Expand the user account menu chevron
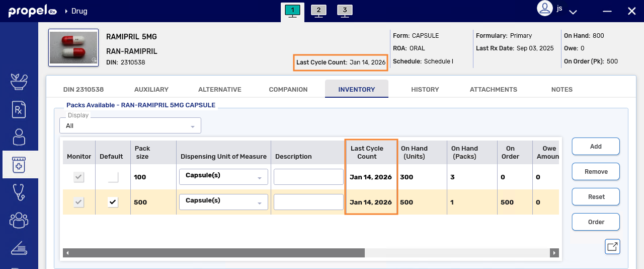The image size is (644, 269). (573, 12)
